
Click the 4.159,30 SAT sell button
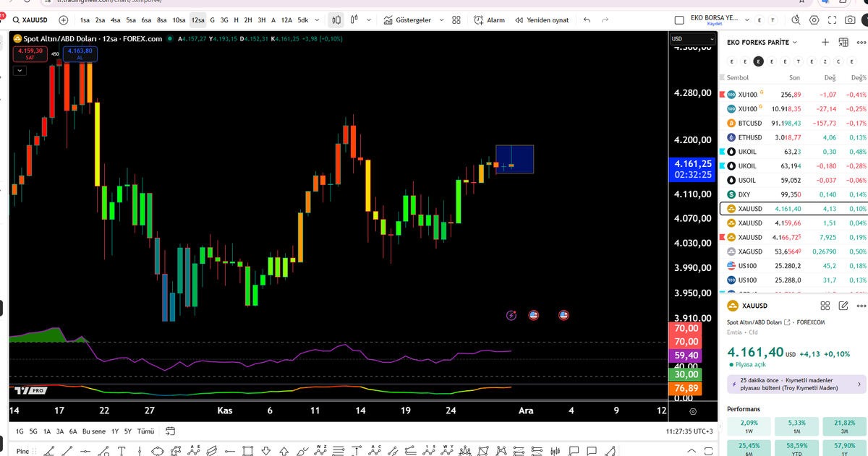point(29,53)
